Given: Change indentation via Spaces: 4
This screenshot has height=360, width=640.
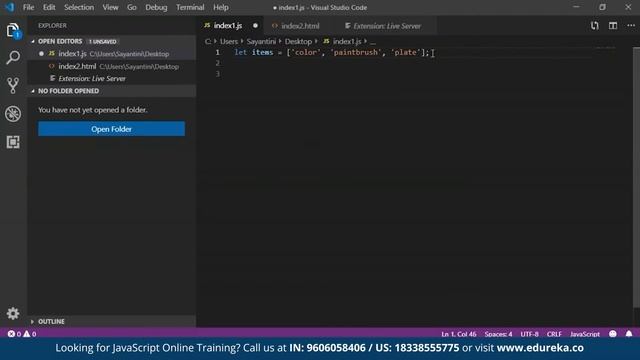Looking at the screenshot, I should (x=498, y=334).
